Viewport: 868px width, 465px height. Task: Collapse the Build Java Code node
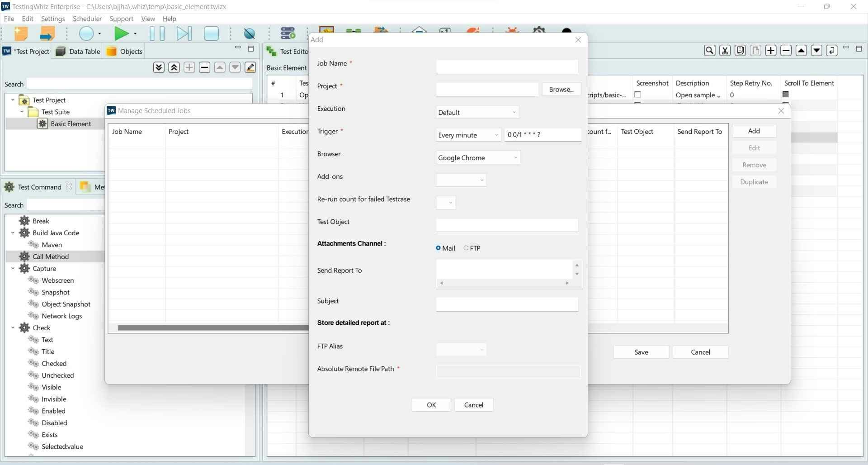pos(13,233)
